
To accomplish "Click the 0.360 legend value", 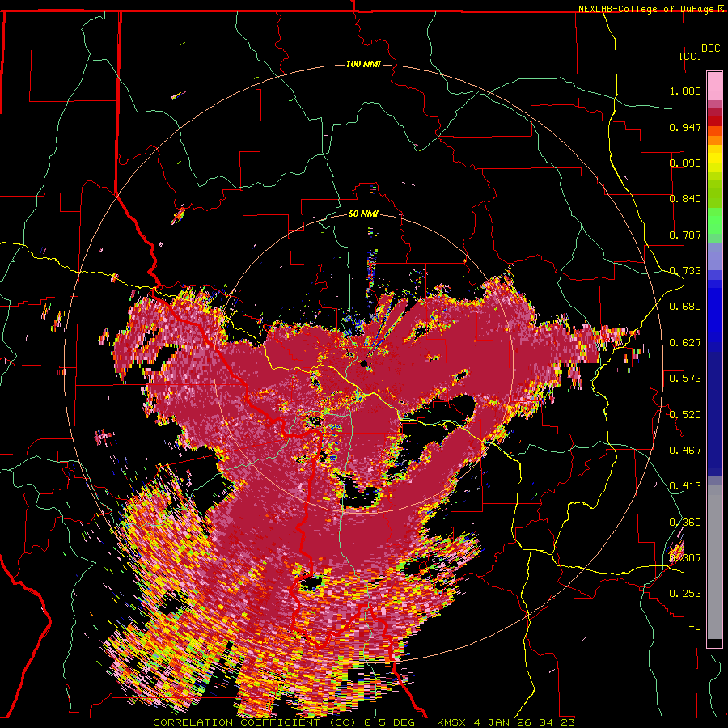I will [685, 523].
